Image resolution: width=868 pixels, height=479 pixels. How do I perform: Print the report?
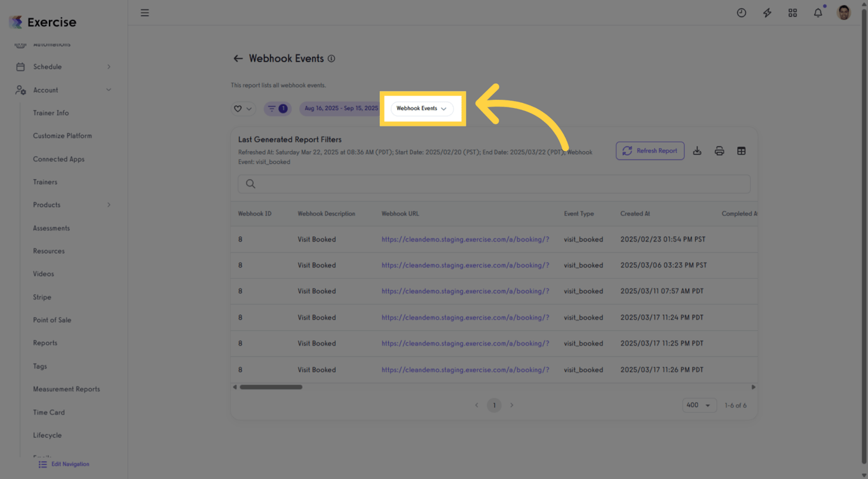[x=719, y=151]
